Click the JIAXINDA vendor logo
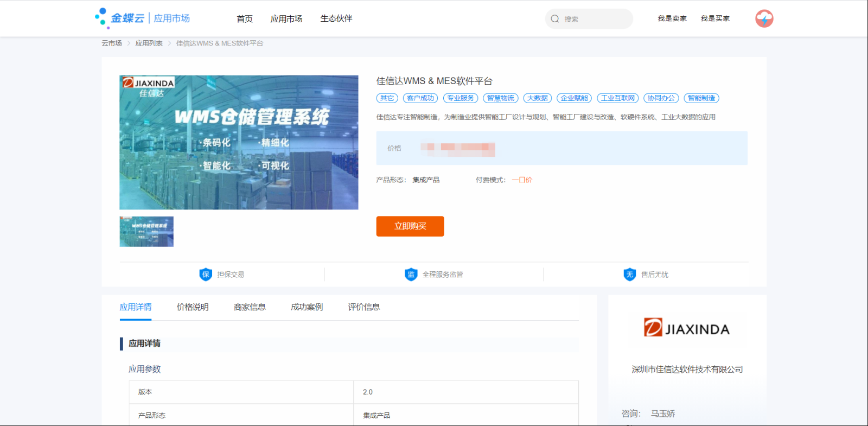 click(686, 328)
